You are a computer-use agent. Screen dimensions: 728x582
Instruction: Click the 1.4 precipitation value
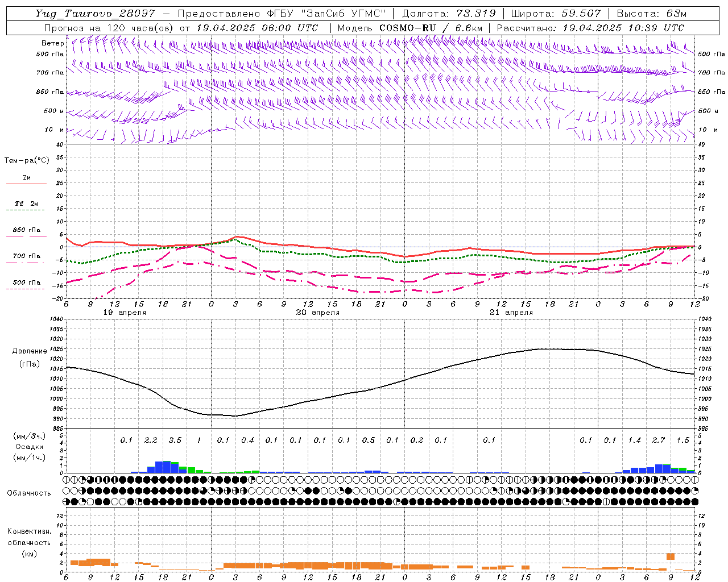pyautogui.click(x=634, y=440)
